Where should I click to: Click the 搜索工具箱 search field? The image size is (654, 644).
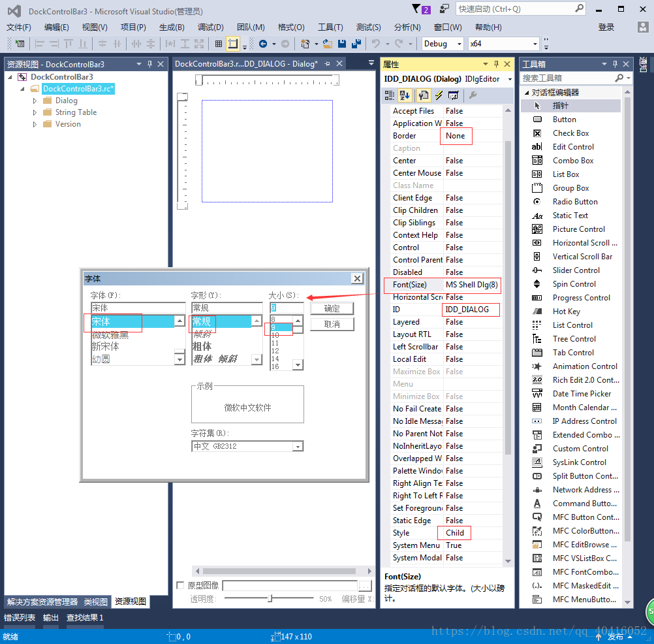coord(569,78)
